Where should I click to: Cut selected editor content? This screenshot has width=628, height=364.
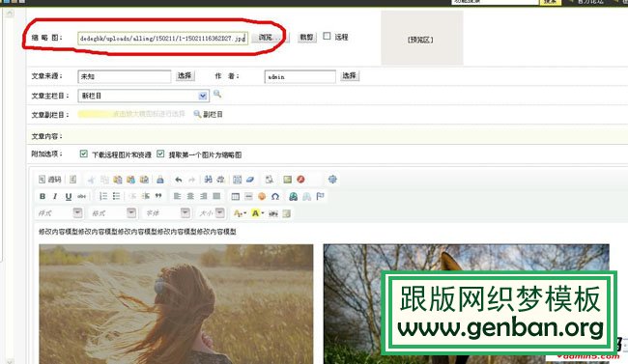pyautogui.click(x=92, y=180)
